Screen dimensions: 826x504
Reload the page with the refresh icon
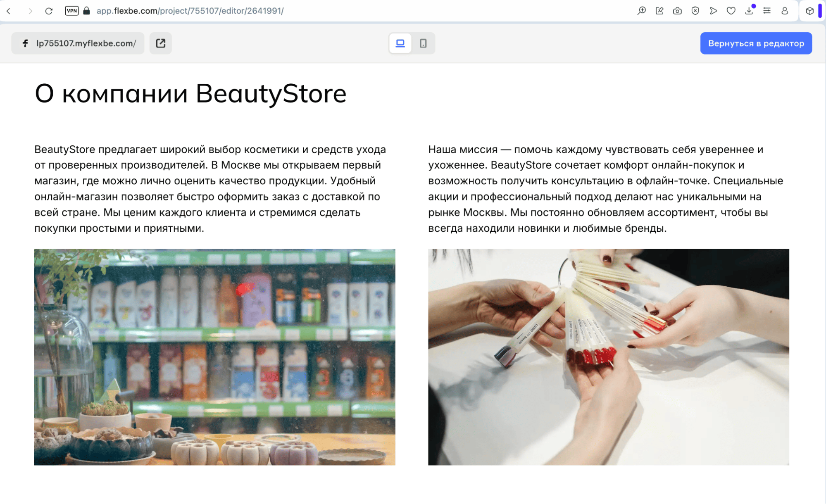coord(49,11)
